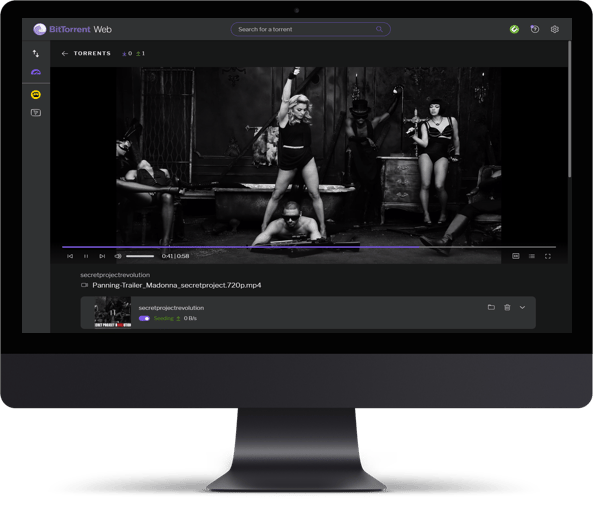Open the green status check icon
The width and height of the screenshot is (593, 506).
(514, 29)
